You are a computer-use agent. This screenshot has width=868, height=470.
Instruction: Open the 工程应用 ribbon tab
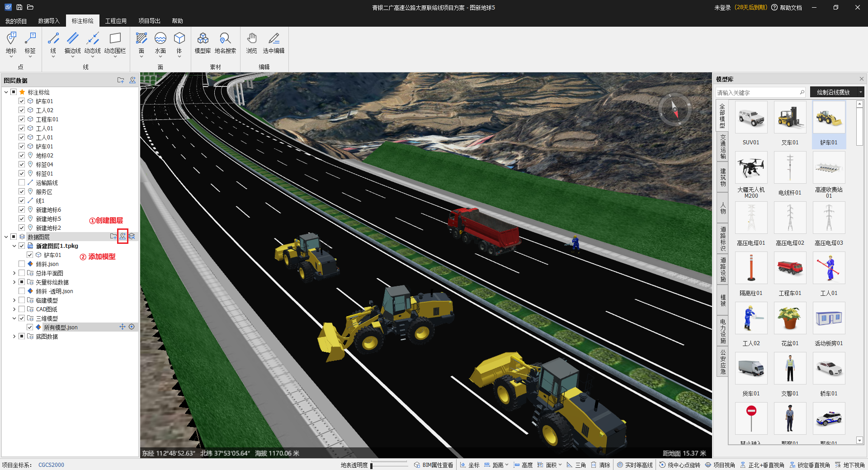(x=116, y=21)
